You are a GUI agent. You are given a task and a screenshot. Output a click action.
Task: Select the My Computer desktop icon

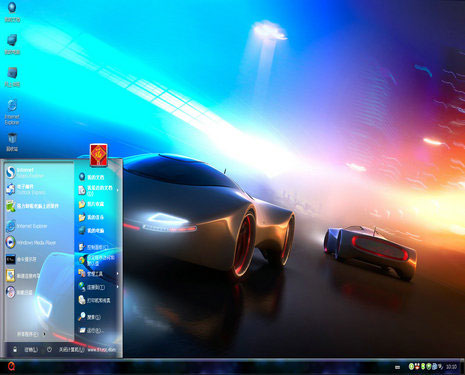(x=12, y=44)
